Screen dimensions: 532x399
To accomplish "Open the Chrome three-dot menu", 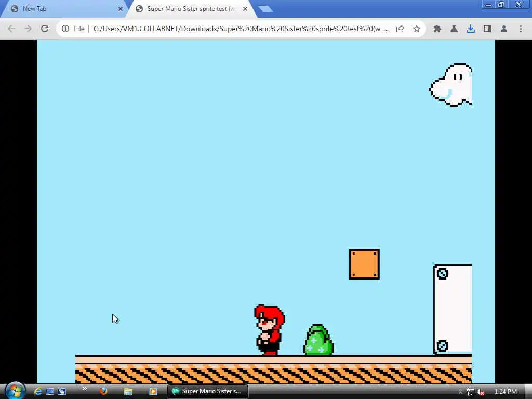I will click(521, 29).
